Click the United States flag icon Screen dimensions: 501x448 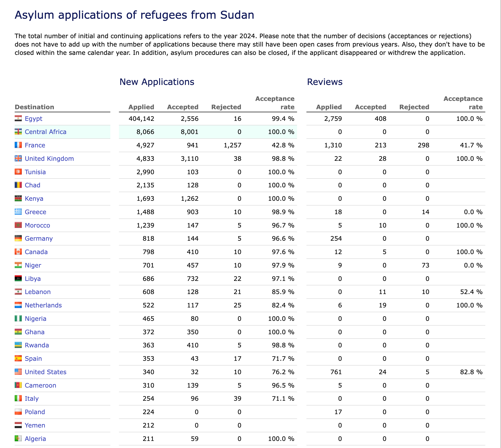click(18, 372)
